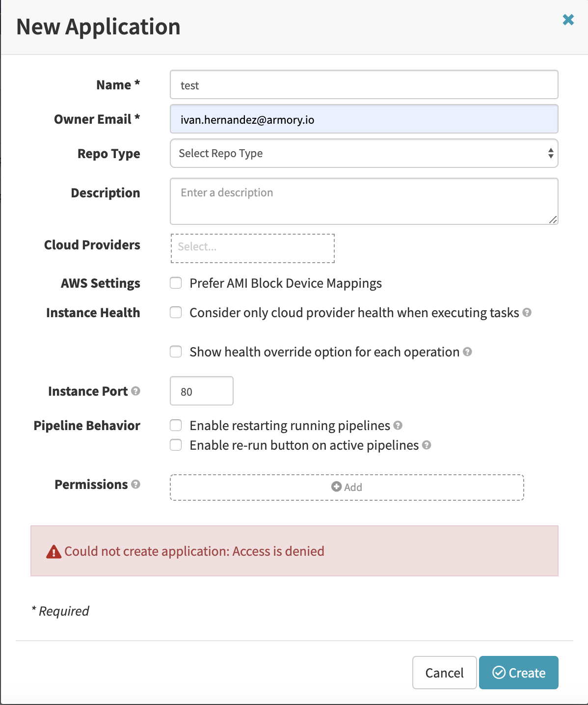Check Consider only cloud provider health
Image resolution: width=588 pixels, height=705 pixels.
click(x=176, y=313)
